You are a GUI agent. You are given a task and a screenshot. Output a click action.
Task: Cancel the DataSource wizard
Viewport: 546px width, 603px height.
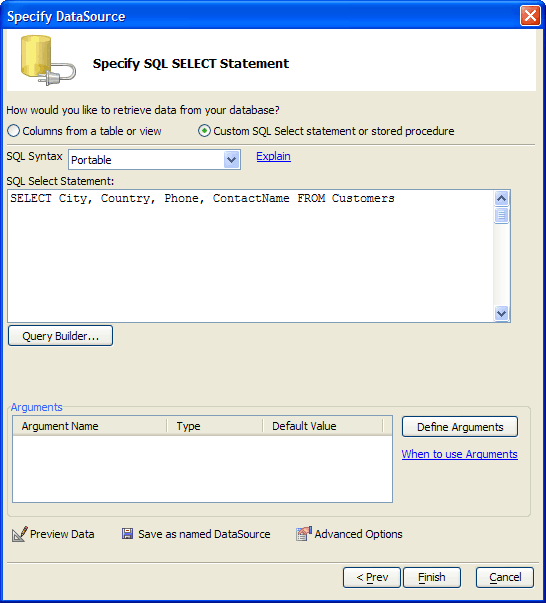[x=505, y=577]
